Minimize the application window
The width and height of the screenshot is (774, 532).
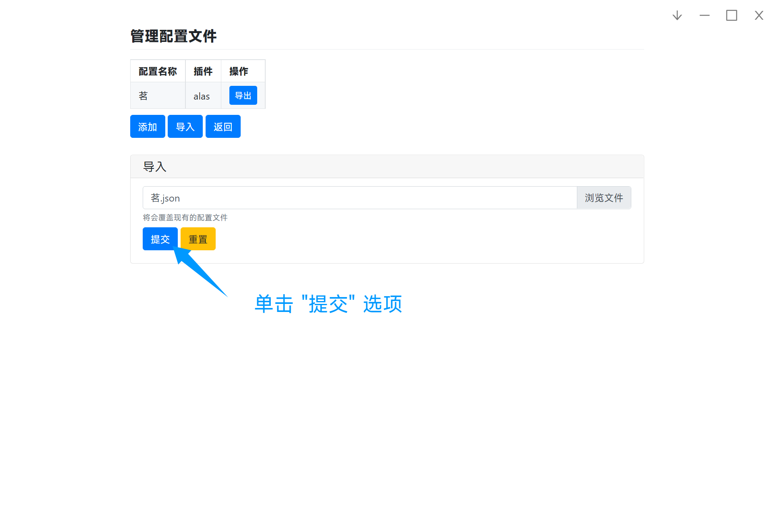tap(705, 15)
